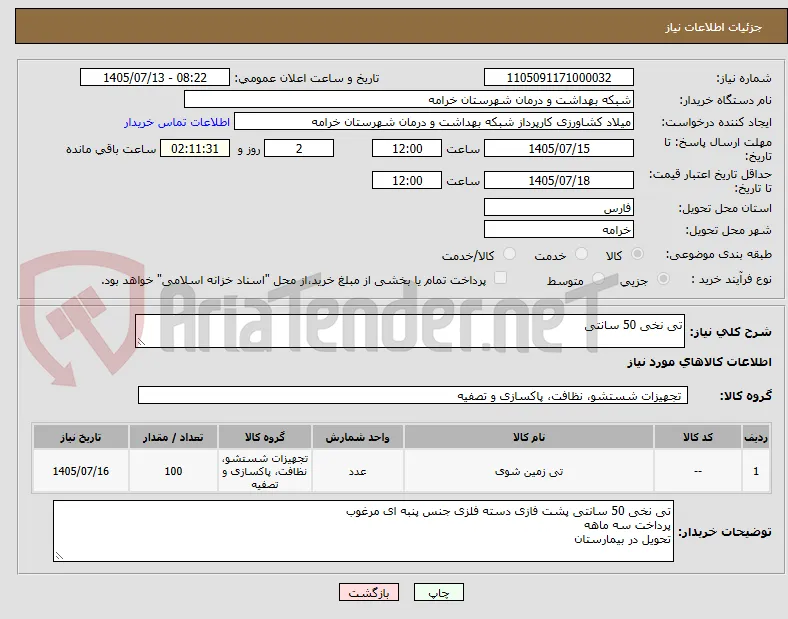Click the واحد شمارش column header
The width and height of the screenshot is (788, 619).
[357, 437]
